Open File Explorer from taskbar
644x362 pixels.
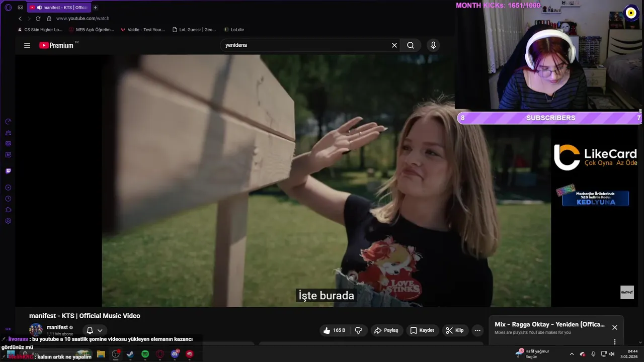coord(101,354)
